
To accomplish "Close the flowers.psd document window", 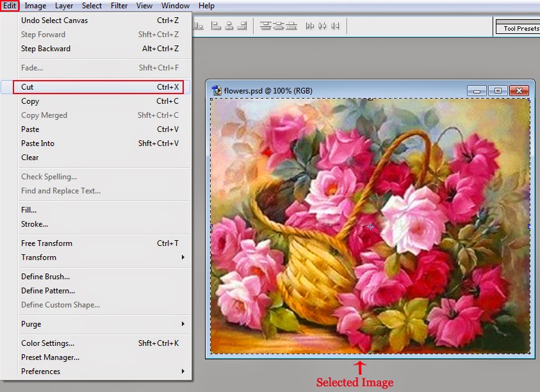I will (x=519, y=90).
